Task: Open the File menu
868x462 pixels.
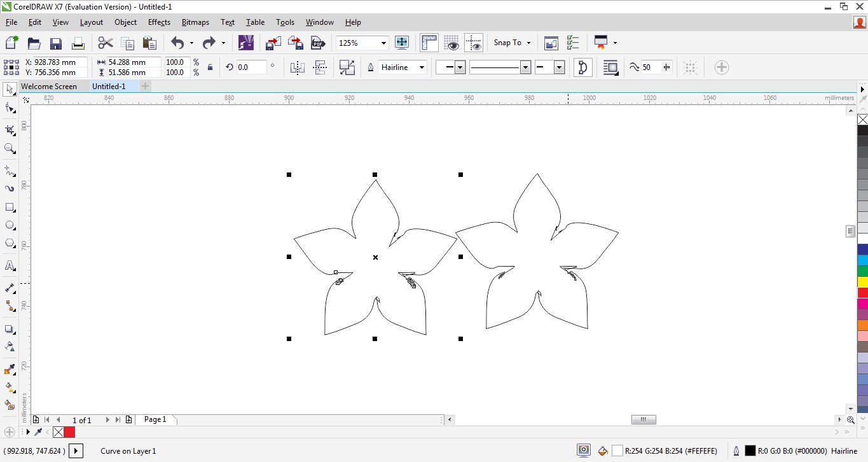Action: [11, 22]
